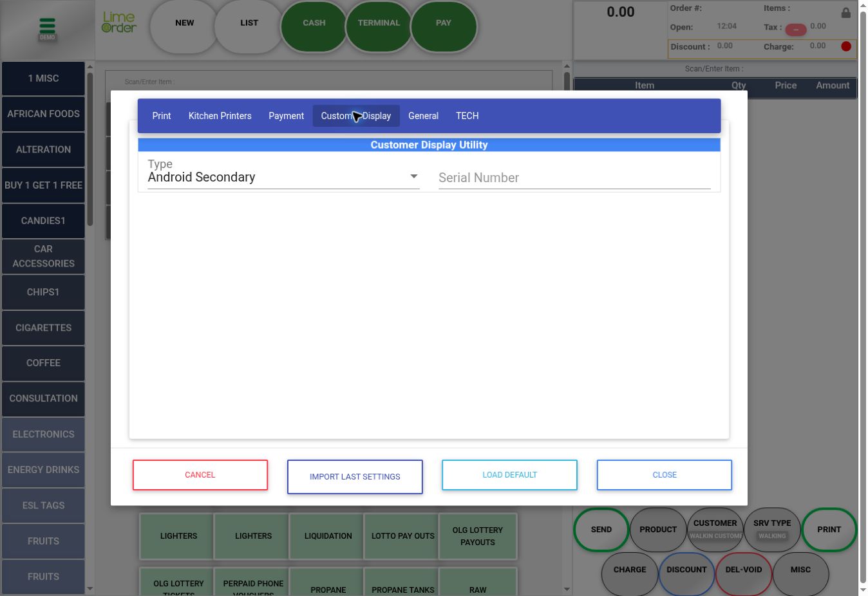
Task: Select the General settings tab
Action: tap(423, 116)
